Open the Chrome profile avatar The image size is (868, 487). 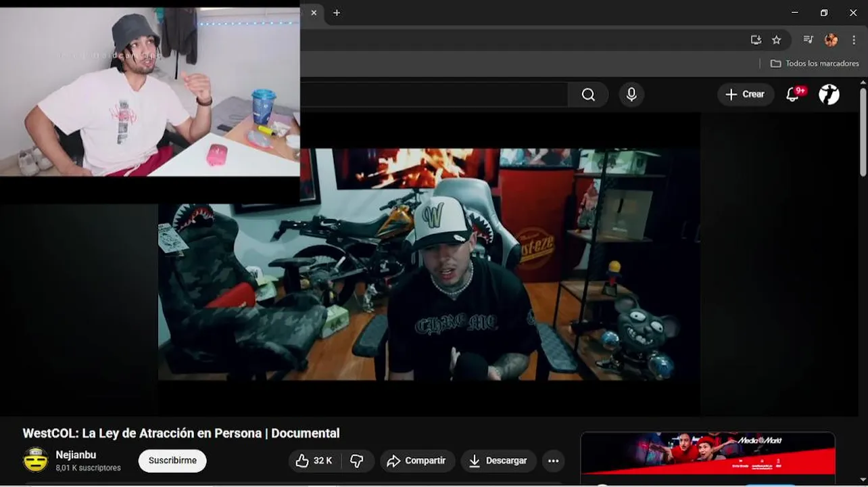[x=831, y=40]
